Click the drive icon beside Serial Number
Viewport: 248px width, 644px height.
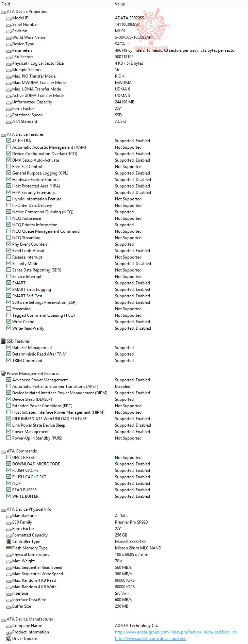pyautogui.click(x=9, y=24)
